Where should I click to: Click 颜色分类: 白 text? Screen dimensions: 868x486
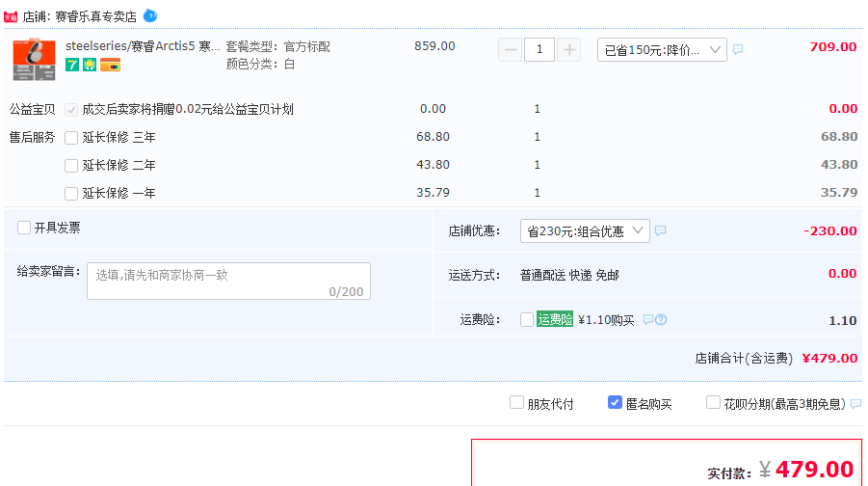[x=260, y=65]
